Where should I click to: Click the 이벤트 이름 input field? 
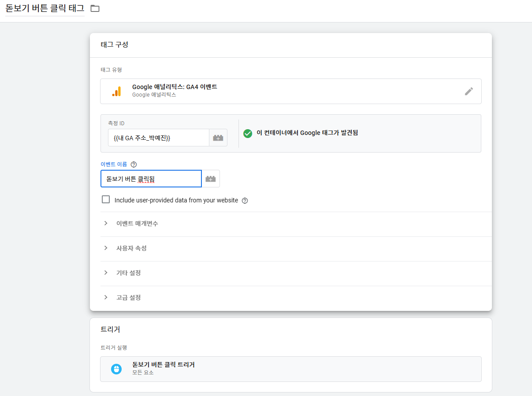[x=151, y=179]
